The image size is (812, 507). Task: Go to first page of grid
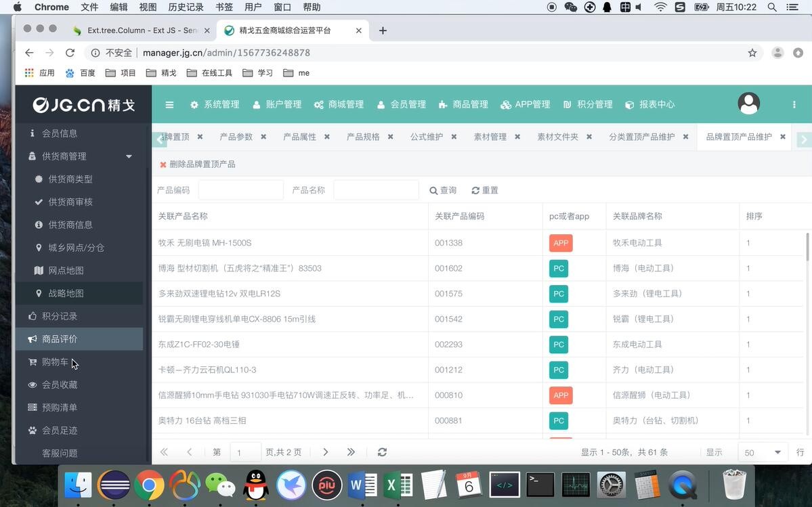click(x=164, y=451)
